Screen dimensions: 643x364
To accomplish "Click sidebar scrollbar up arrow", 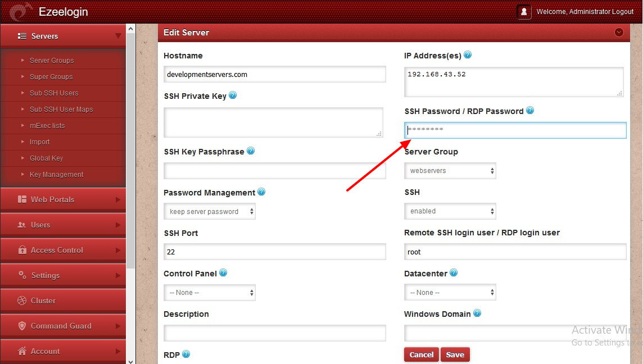I will point(130,29).
